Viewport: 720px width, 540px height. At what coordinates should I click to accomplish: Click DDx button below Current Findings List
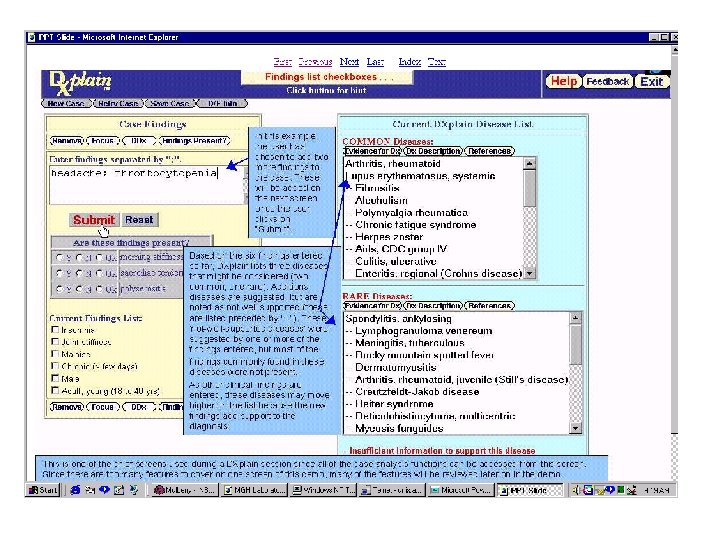(139, 407)
